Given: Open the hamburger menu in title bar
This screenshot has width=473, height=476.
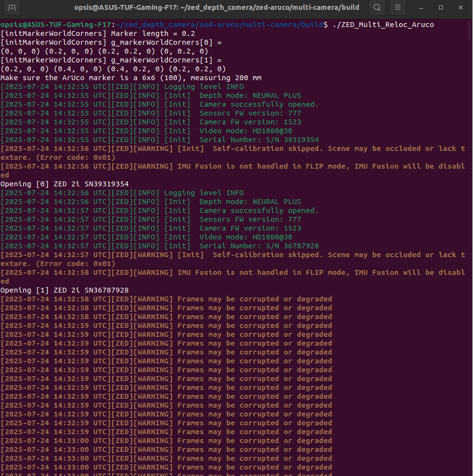Looking at the screenshot, I should tap(398, 8).
